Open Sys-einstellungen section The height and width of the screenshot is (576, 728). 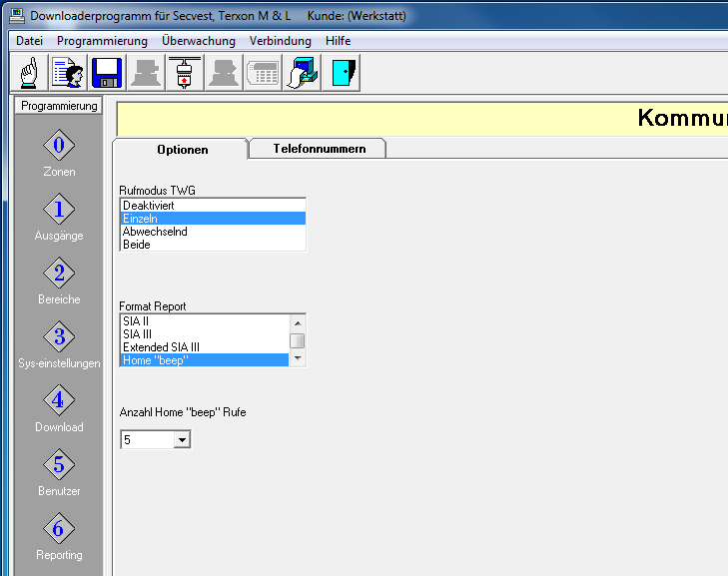[59, 338]
